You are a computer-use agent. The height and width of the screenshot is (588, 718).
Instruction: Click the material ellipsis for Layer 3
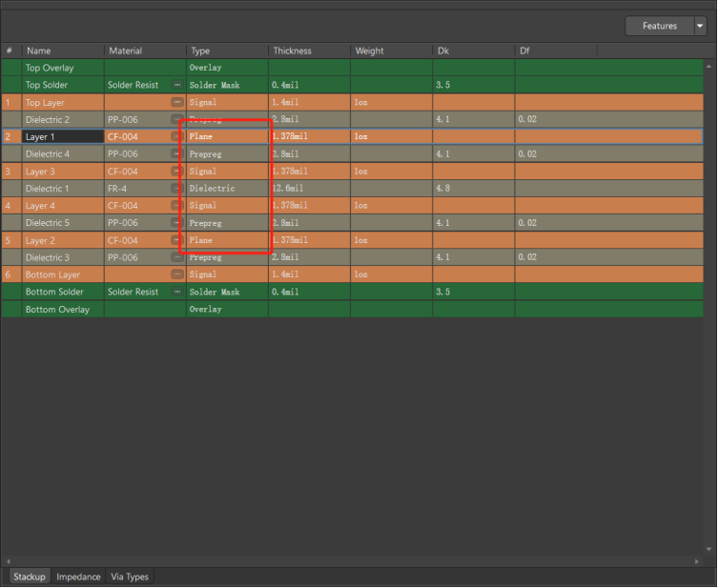[x=176, y=172]
